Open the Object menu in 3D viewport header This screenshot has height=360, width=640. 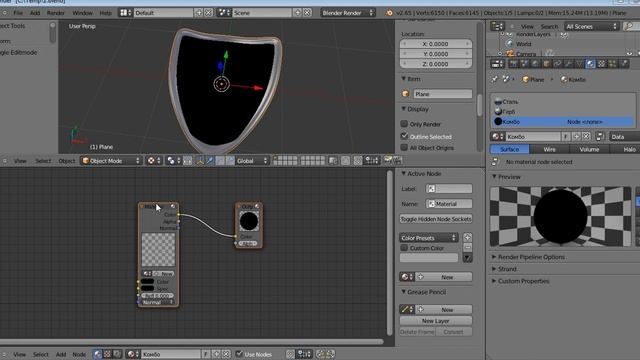(x=67, y=161)
